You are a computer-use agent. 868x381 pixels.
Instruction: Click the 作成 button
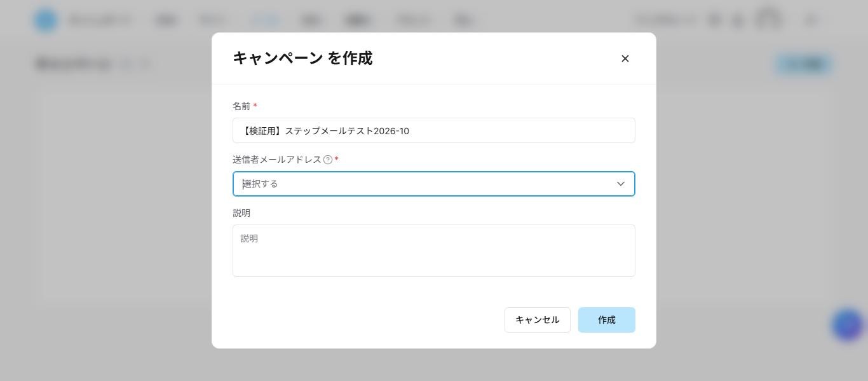click(x=607, y=320)
